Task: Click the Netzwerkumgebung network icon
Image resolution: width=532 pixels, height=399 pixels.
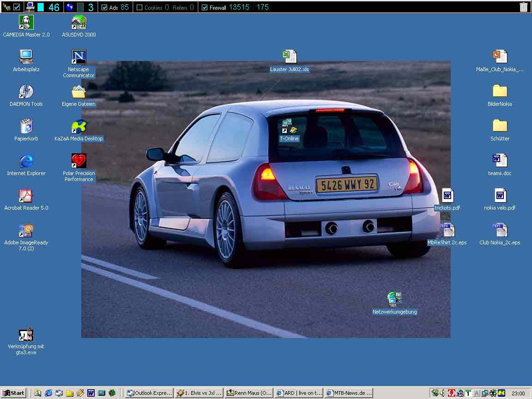Action: click(x=394, y=300)
